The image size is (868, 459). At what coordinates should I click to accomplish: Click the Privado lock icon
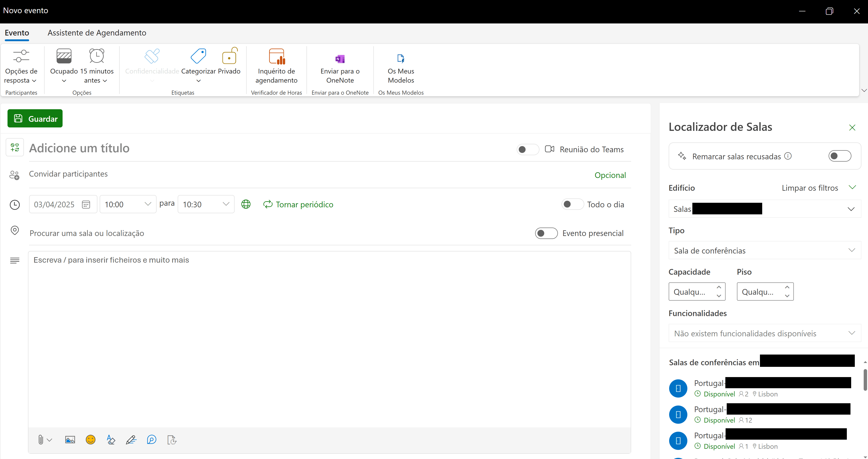230,56
